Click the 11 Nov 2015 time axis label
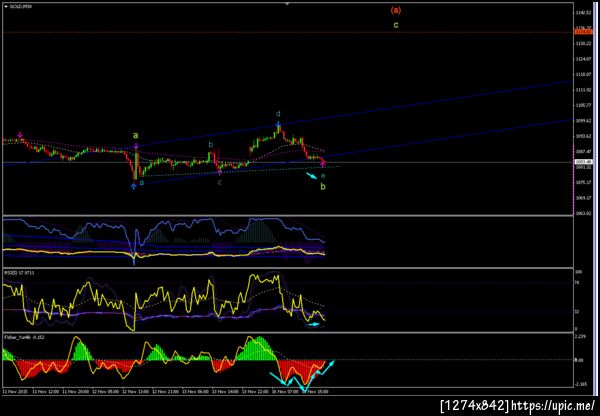The width and height of the screenshot is (600, 416). pyautogui.click(x=15, y=392)
